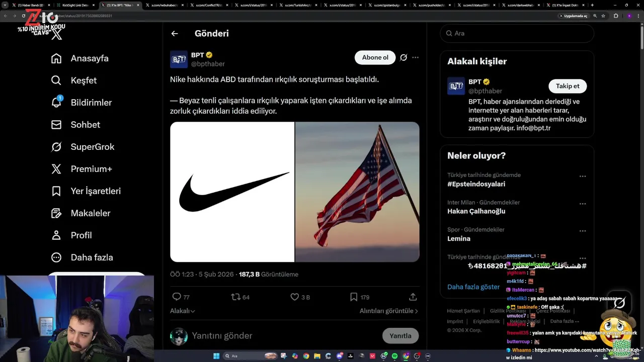Click Takip et for BPT

click(x=568, y=86)
